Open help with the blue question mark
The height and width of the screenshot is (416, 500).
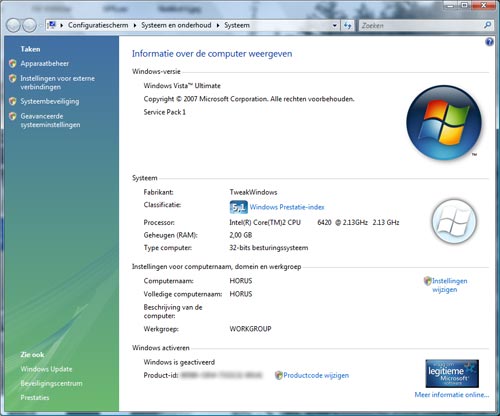[489, 42]
